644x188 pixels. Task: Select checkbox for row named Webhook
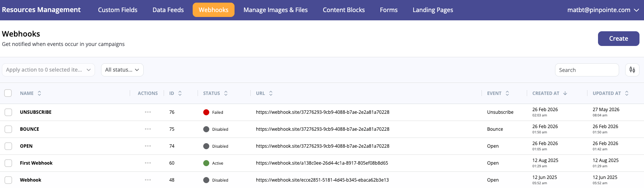8,180
